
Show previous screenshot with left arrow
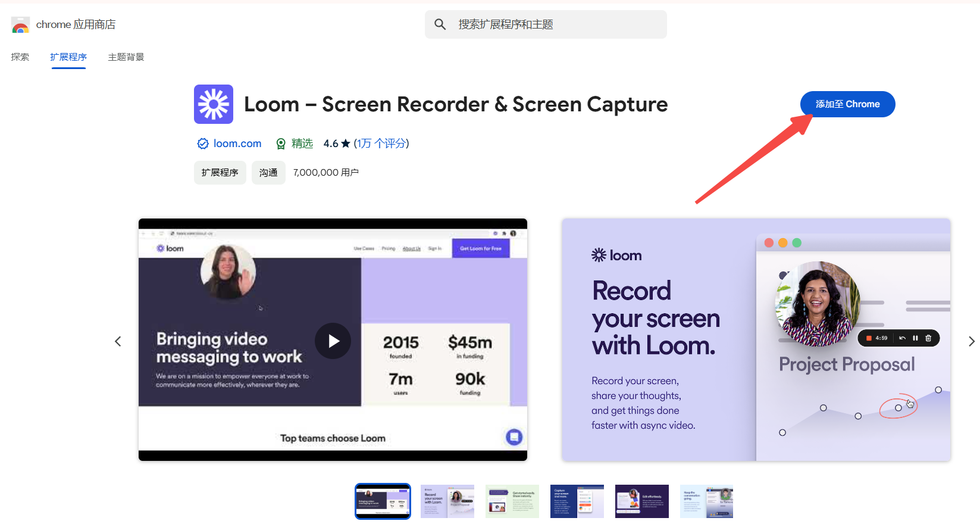pos(118,341)
